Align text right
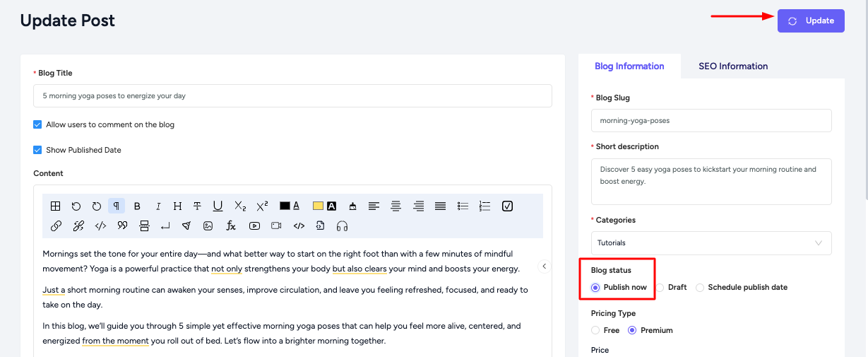 (418, 206)
